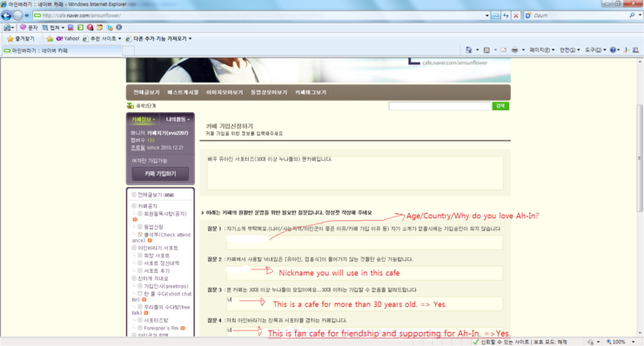Go back with the browser Back arrow
644x346 pixels.
pos(6,16)
